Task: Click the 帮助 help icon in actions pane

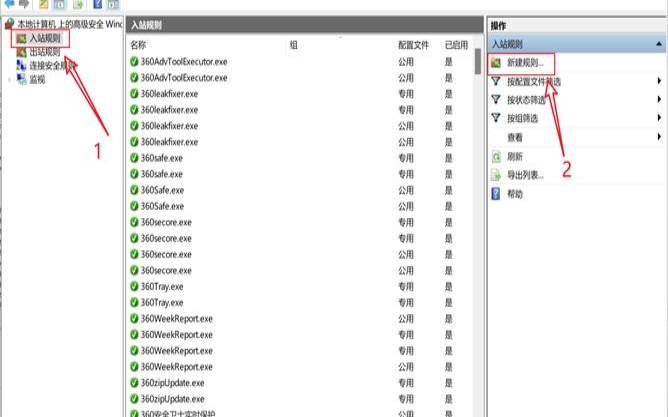Action: click(495, 193)
